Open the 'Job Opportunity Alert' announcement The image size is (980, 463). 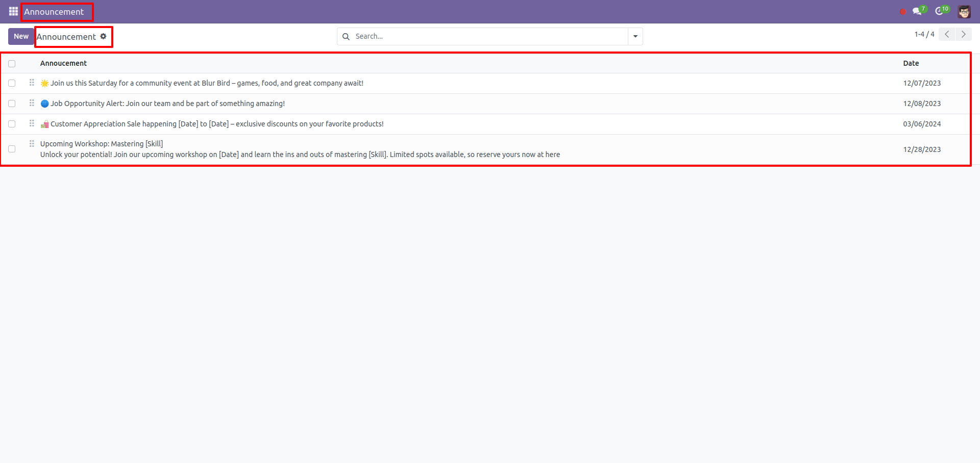pyautogui.click(x=163, y=104)
